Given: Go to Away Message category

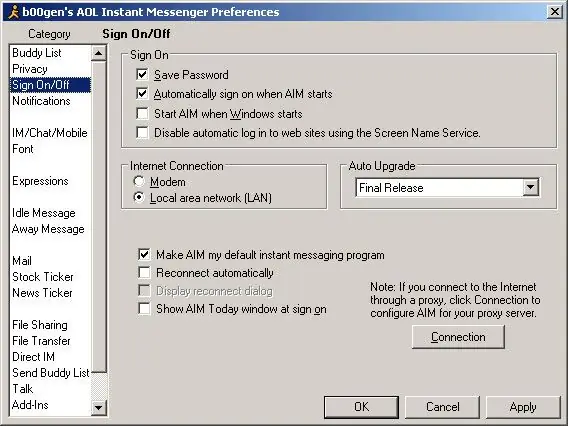Looking at the screenshot, I should click(48, 229).
